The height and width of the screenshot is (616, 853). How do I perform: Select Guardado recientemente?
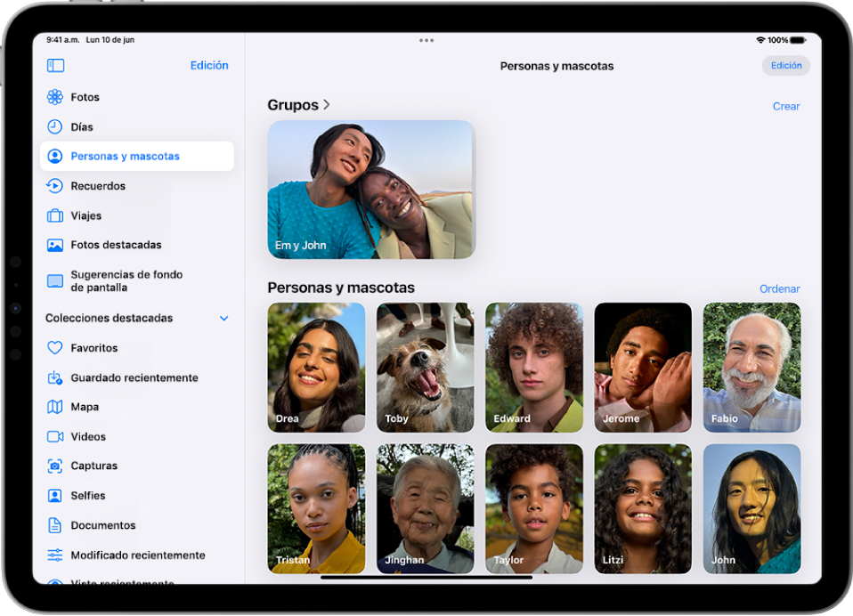[x=134, y=377]
